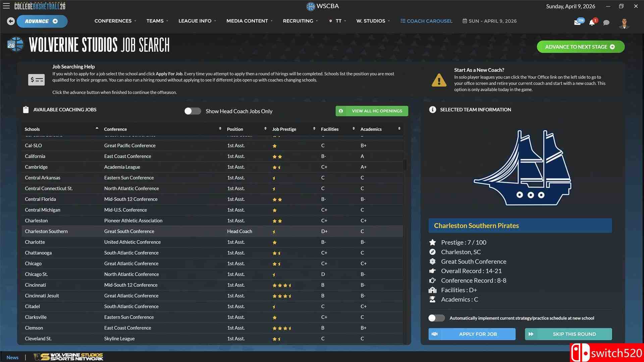
Task: Click Advance To Next Stage button
Action: [581, 47]
